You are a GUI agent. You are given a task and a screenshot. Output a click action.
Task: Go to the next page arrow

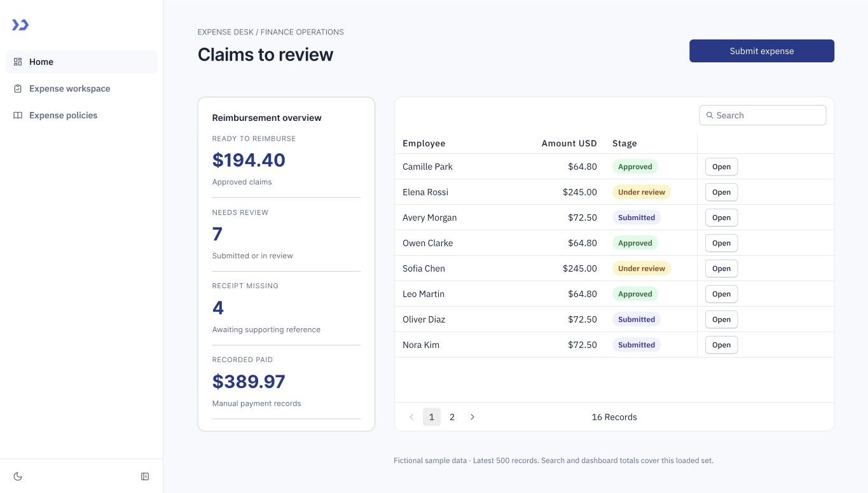(472, 417)
